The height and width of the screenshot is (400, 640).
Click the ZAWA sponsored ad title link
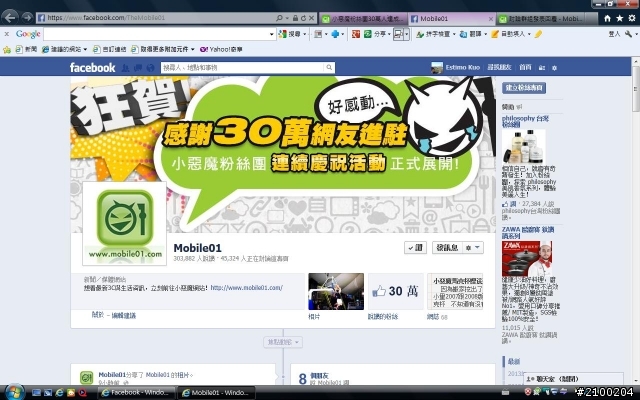[528, 233]
